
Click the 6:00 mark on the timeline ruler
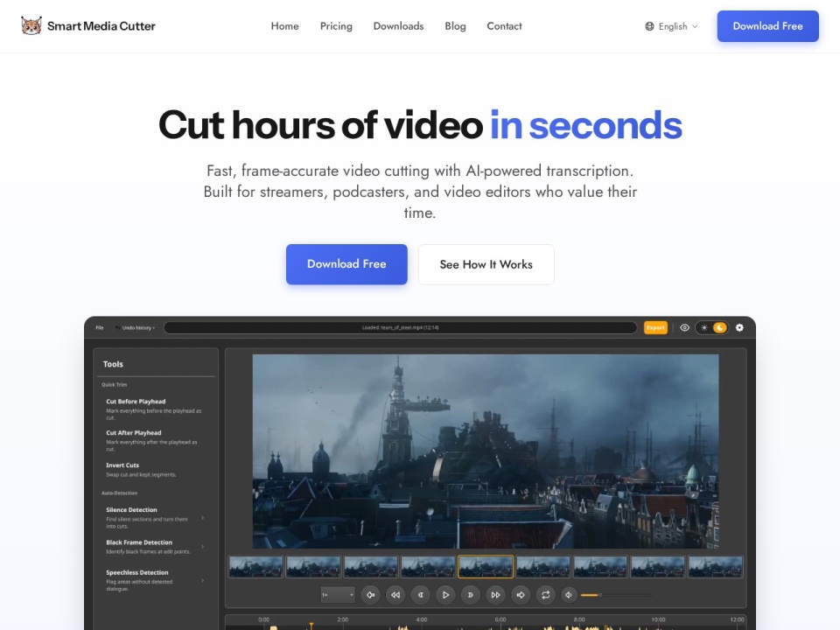tap(500, 619)
